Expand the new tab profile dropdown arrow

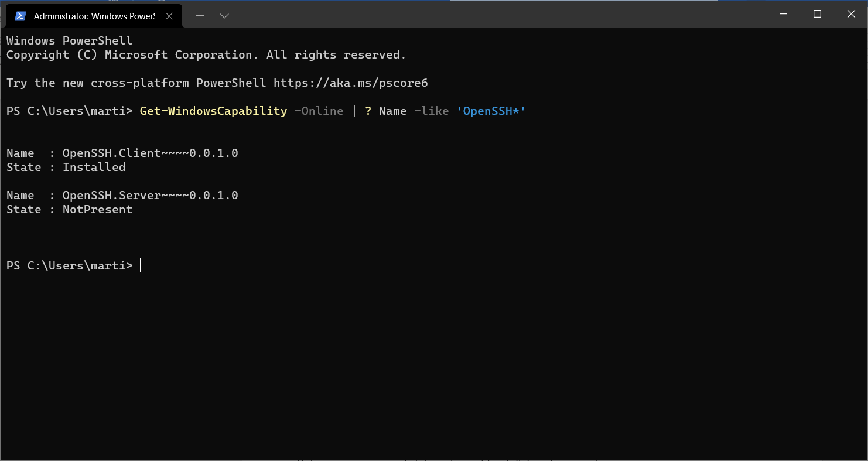224,16
